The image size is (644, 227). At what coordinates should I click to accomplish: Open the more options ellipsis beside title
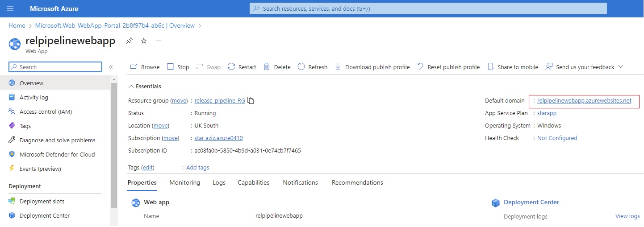(x=158, y=41)
